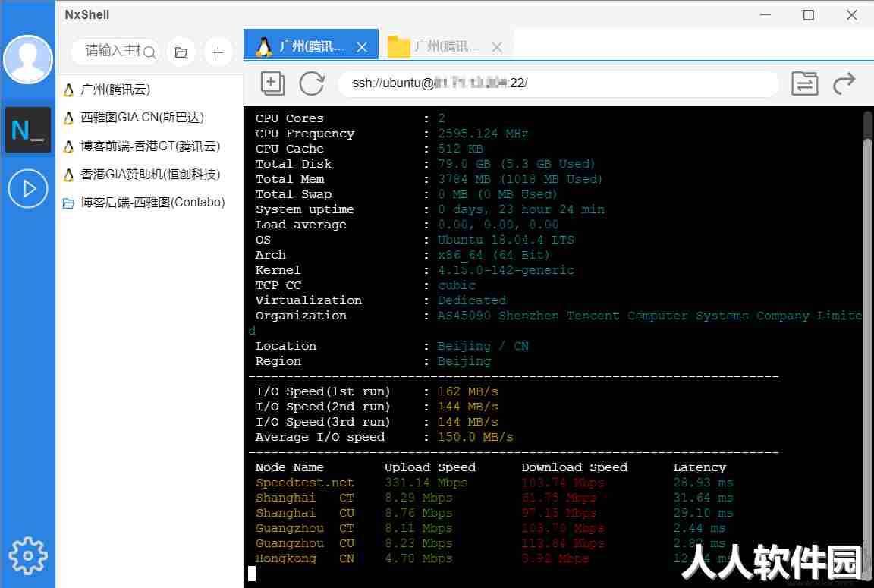The image size is (874, 588).
Task: Click 'Average I/O speed' line
Action: coord(384,438)
